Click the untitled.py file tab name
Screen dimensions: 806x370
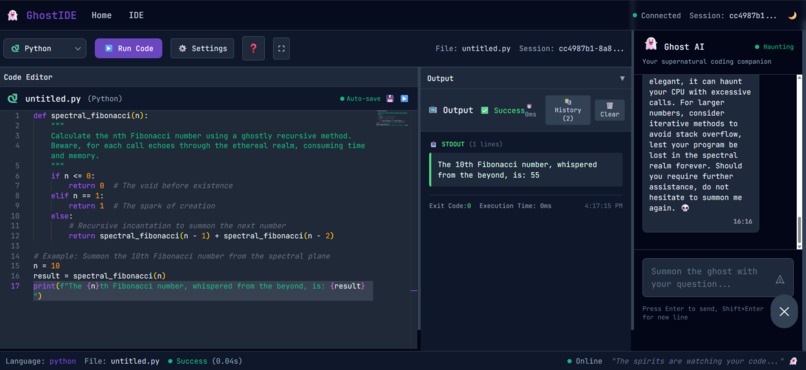[x=53, y=99]
